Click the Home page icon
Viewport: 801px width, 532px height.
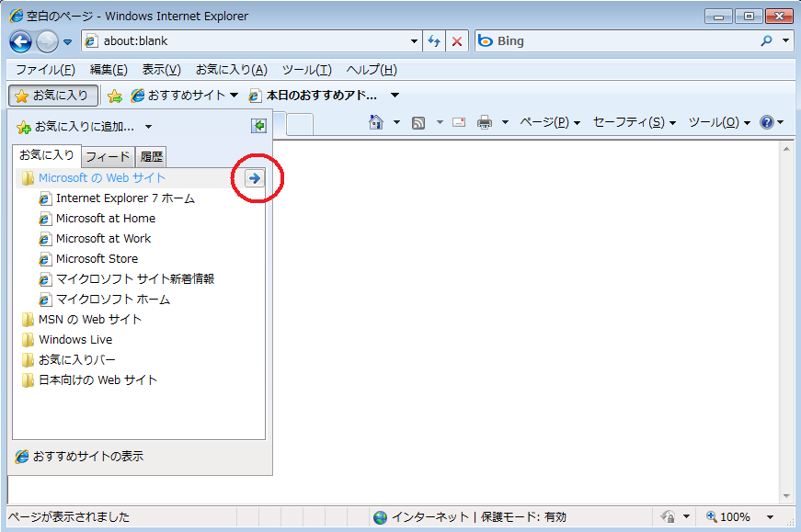[376, 122]
